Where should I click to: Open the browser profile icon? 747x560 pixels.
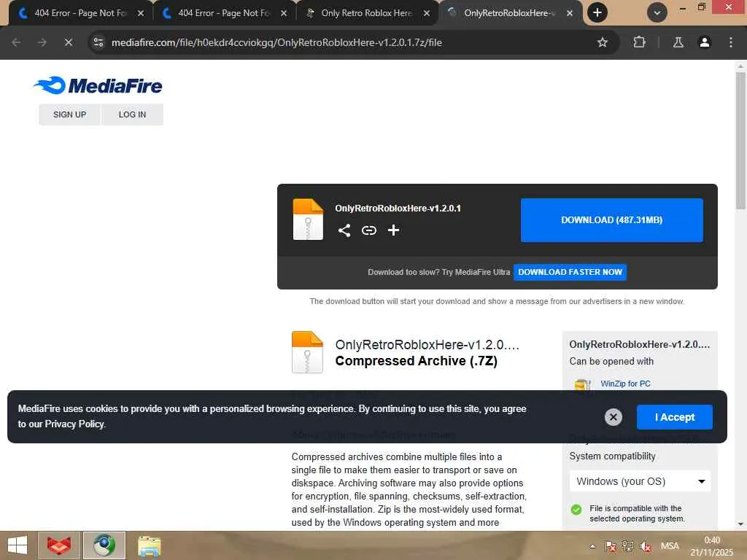(x=704, y=42)
